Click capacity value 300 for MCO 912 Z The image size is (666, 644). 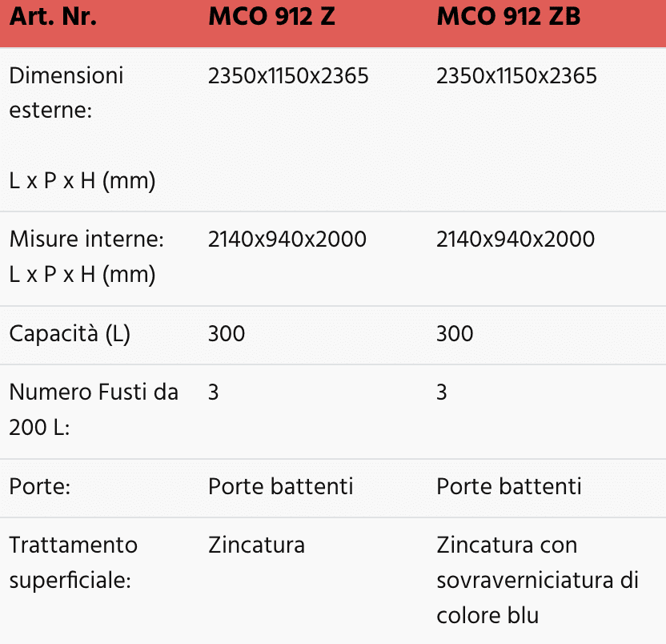pyautogui.click(x=227, y=334)
